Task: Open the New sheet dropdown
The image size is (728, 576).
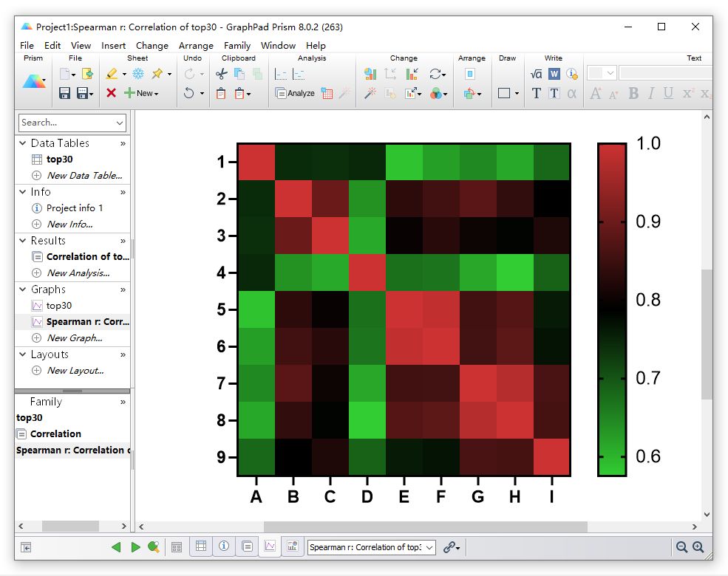Action: (x=142, y=93)
